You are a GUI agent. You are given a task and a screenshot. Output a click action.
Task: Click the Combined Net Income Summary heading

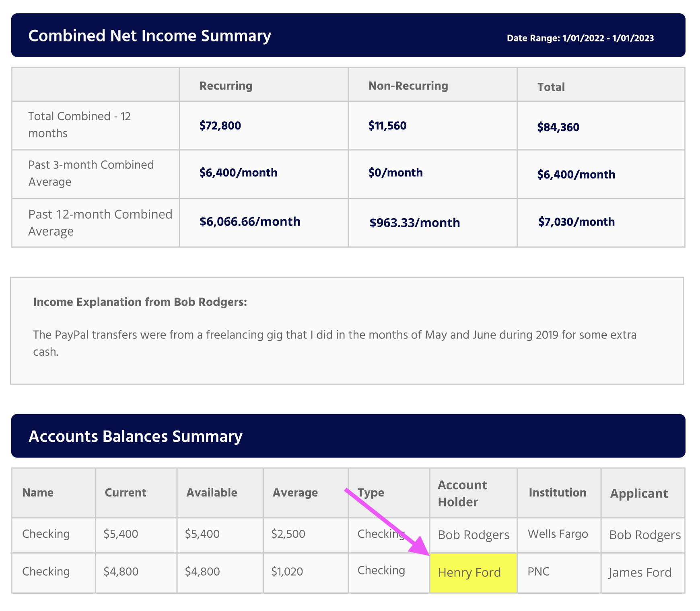click(x=150, y=36)
